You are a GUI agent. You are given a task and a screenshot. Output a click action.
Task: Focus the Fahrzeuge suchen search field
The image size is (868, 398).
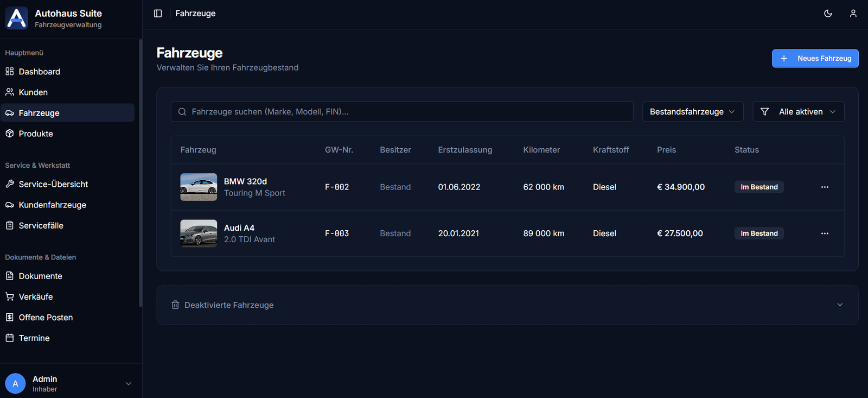coord(401,112)
